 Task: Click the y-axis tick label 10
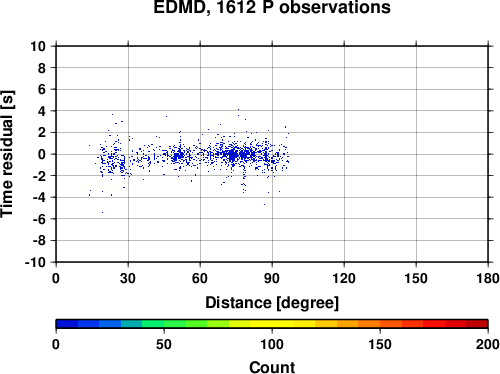(x=38, y=46)
